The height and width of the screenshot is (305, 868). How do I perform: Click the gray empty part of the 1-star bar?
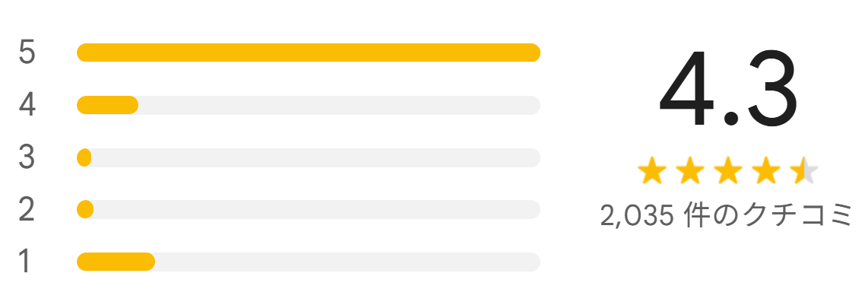pyautogui.click(x=347, y=262)
